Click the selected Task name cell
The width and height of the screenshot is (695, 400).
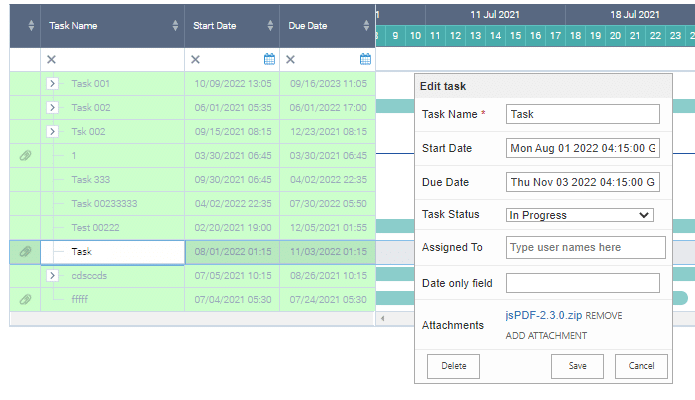tap(113, 252)
